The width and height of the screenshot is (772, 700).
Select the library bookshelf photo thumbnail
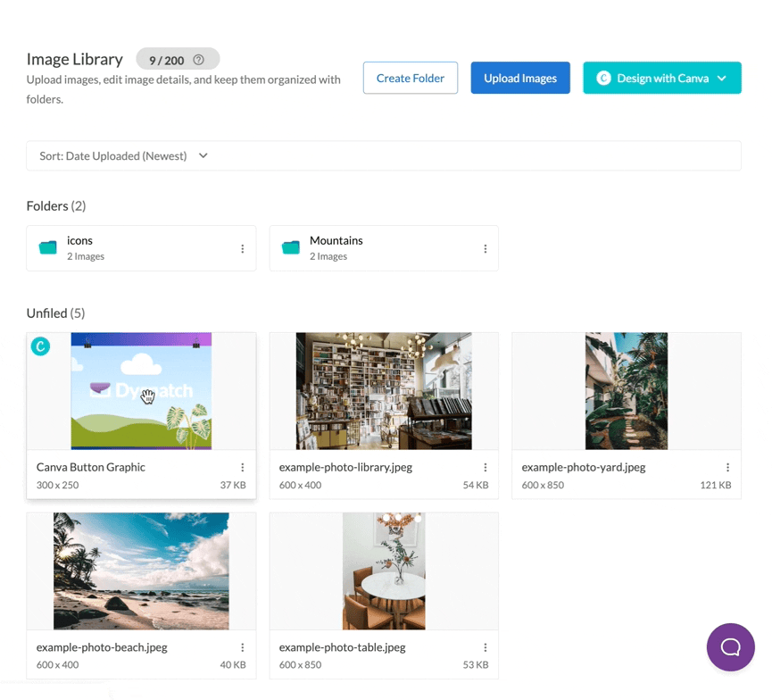point(384,391)
